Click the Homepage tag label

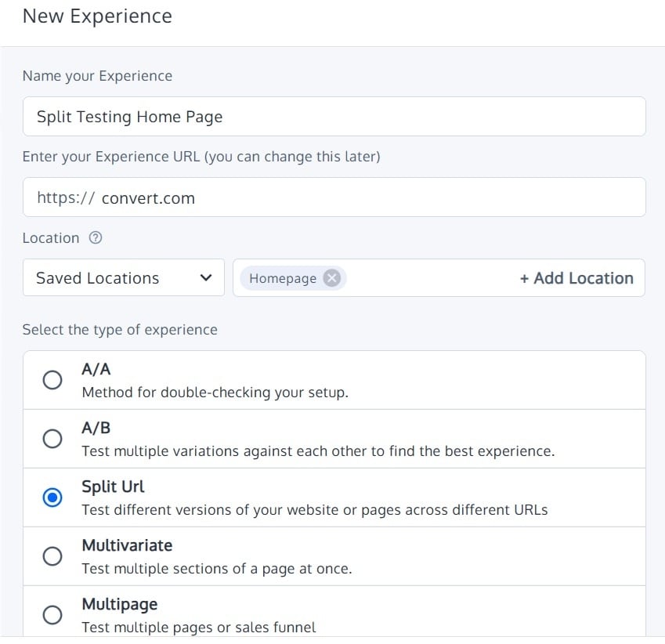click(283, 278)
